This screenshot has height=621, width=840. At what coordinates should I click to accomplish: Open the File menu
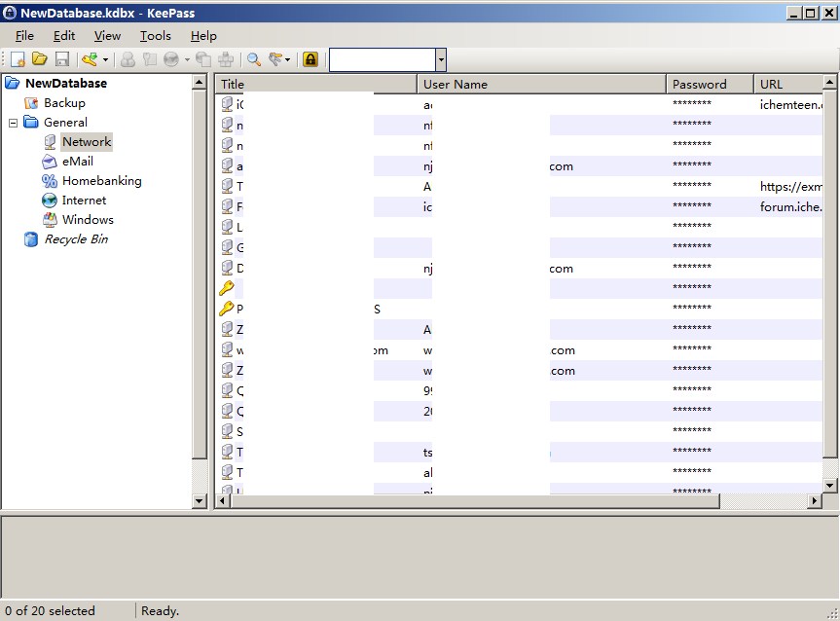pyautogui.click(x=24, y=36)
